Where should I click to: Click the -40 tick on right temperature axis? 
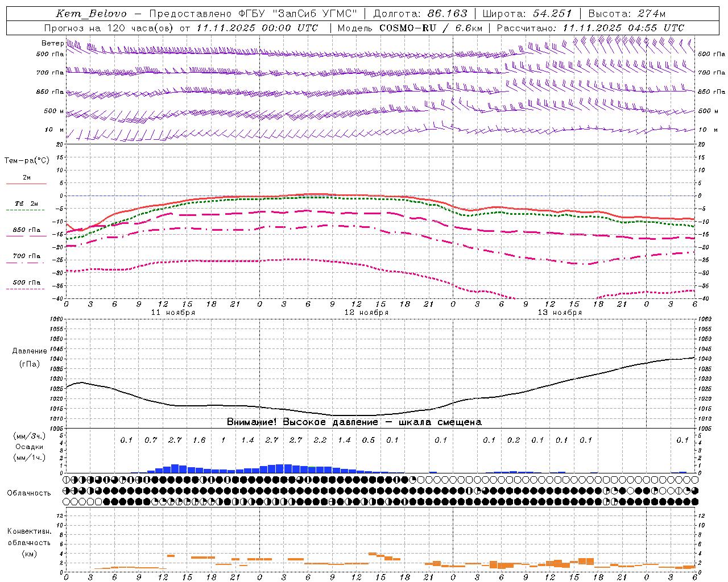704,299
